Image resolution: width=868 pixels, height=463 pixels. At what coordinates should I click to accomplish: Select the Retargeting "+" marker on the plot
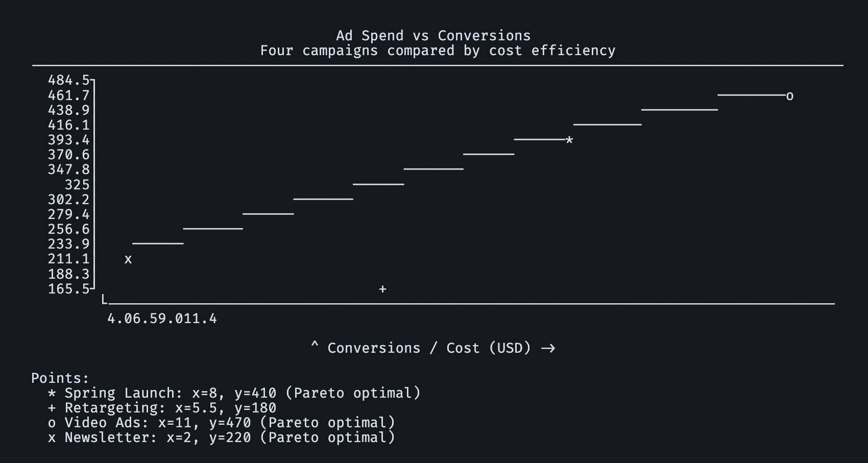tap(382, 289)
